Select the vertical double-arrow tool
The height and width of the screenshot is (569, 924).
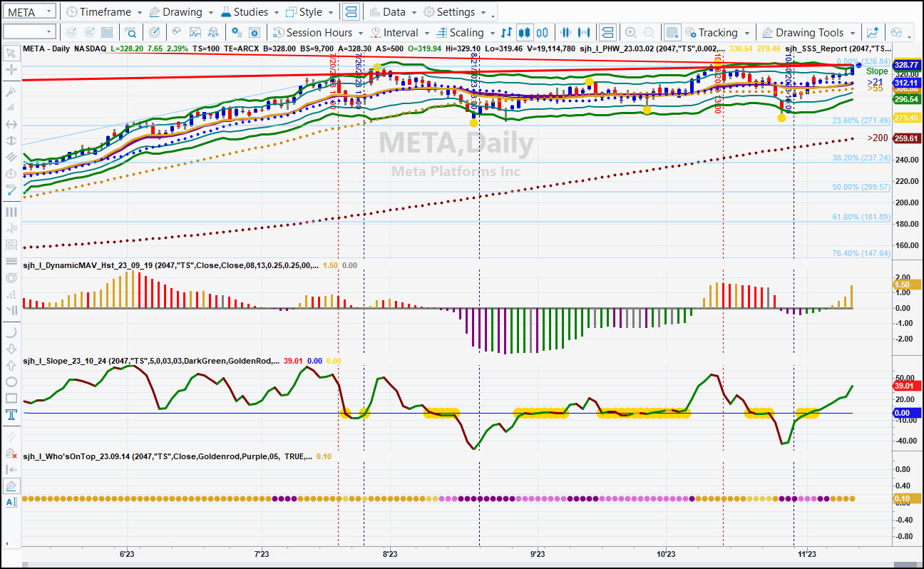[x=11, y=141]
